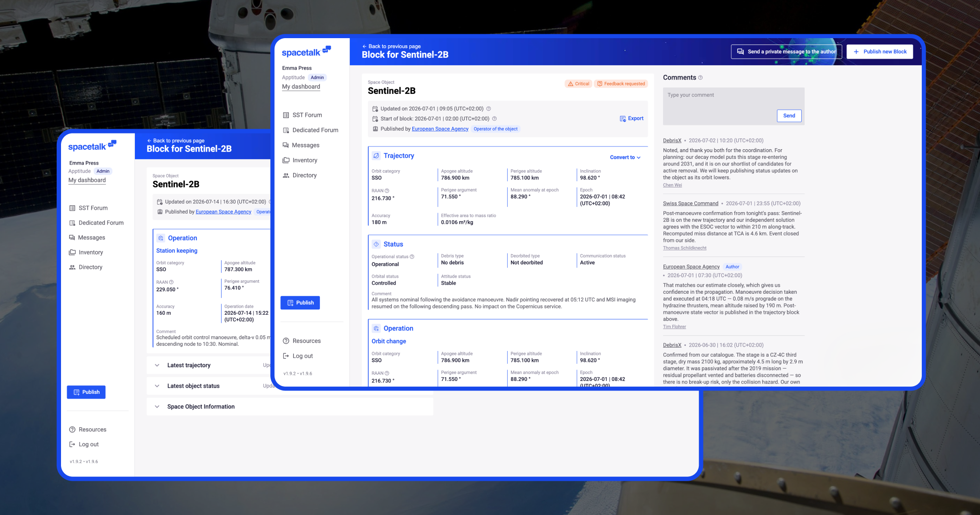
Task: Click Publish new Block button
Action: [880, 52]
